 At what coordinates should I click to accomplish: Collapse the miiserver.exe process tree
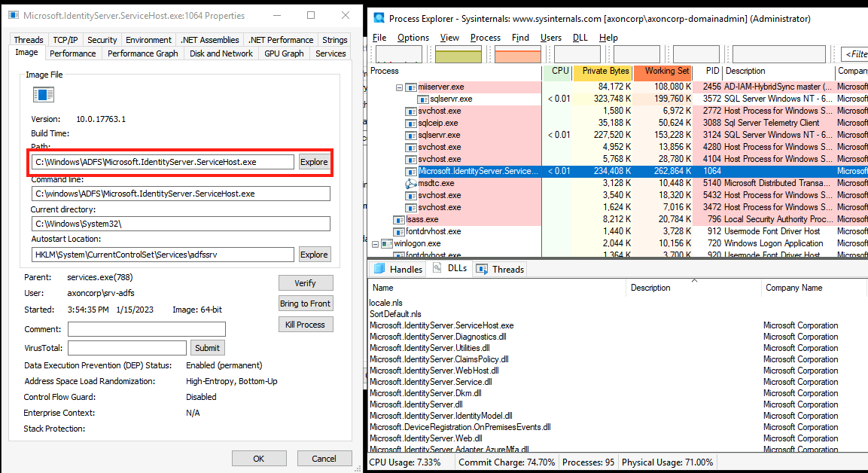point(400,87)
